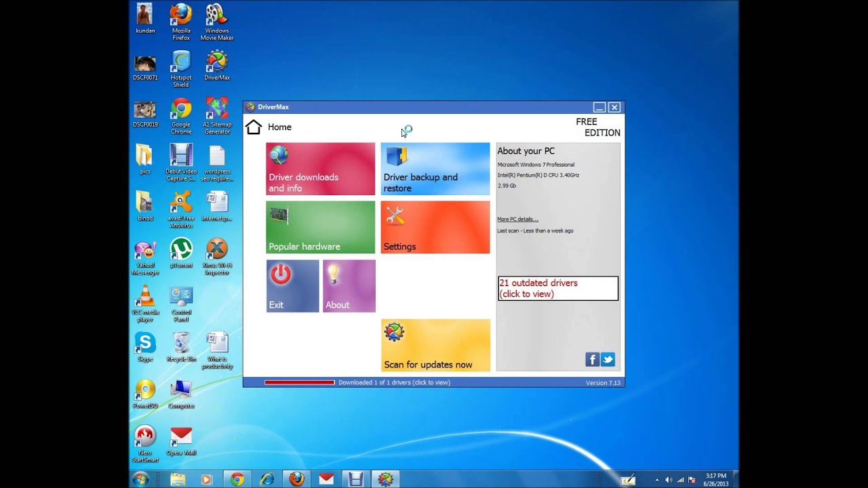This screenshot has width=868, height=488.
Task: Select the avast! Free Antivirus desktop icon
Action: tap(181, 210)
